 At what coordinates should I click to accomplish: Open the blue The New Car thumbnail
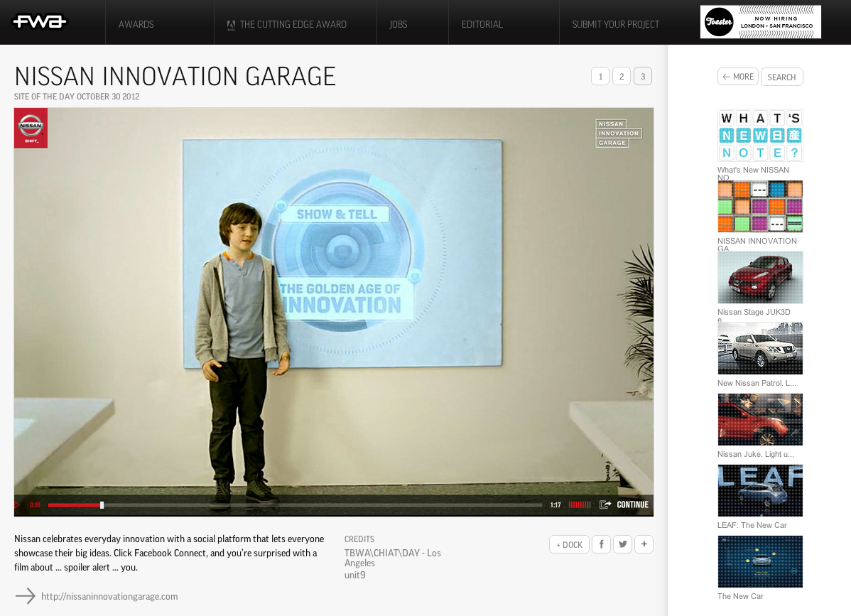pos(760,562)
